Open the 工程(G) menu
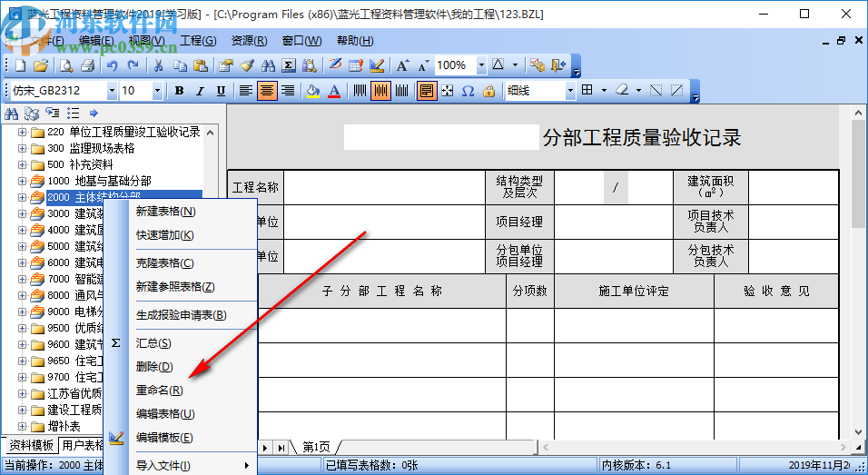 (x=198, y=40)
